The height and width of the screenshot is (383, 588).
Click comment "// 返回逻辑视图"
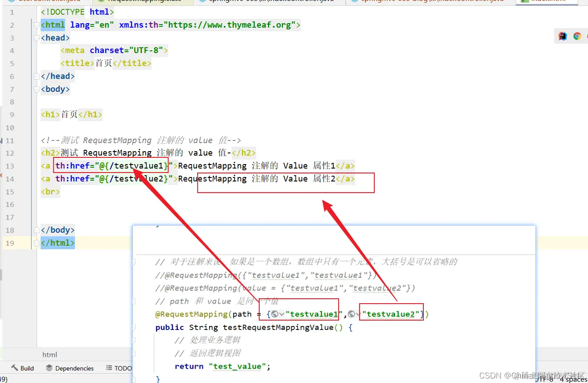(207, 353)
